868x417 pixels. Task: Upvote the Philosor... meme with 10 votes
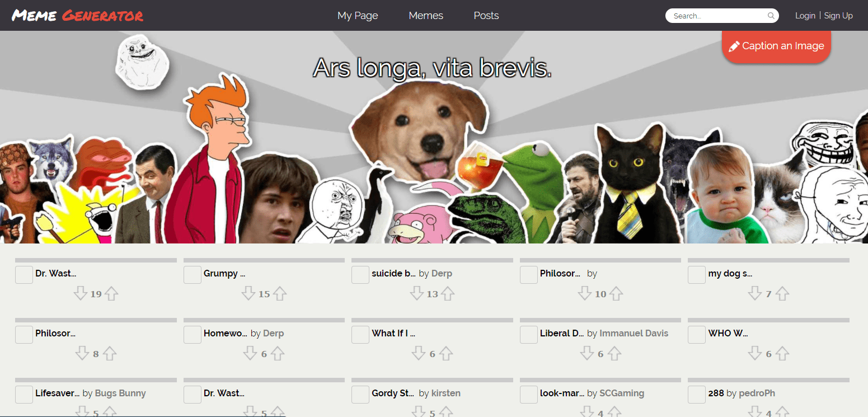tap(616, 293)
